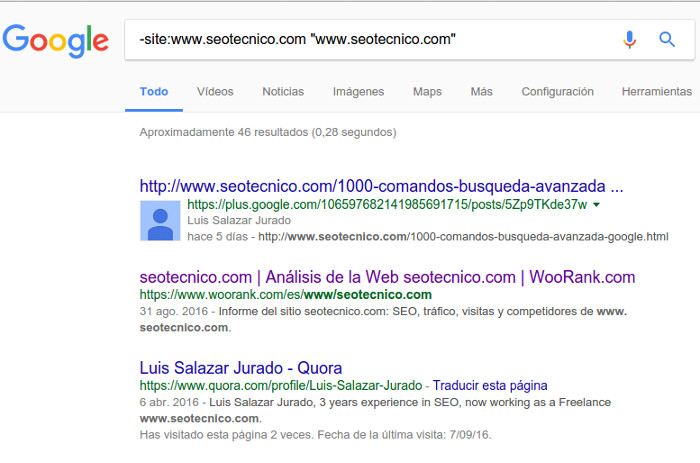Switch to the Noticias tab
The image size is (700, 463).
pyautogui.click(x=283, y=92)
